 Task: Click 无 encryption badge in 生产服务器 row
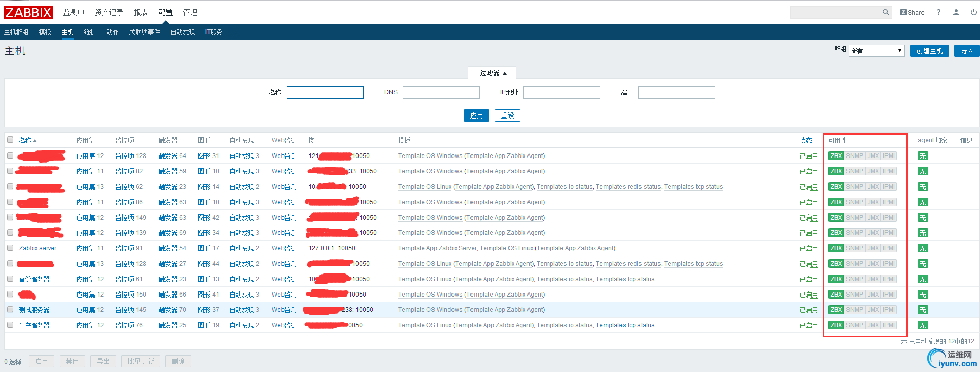click(922, 325)
